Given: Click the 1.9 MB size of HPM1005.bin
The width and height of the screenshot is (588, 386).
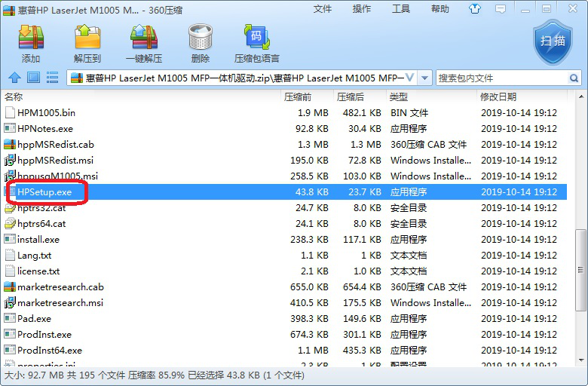Looking at the screenshot, I should 313,112.
